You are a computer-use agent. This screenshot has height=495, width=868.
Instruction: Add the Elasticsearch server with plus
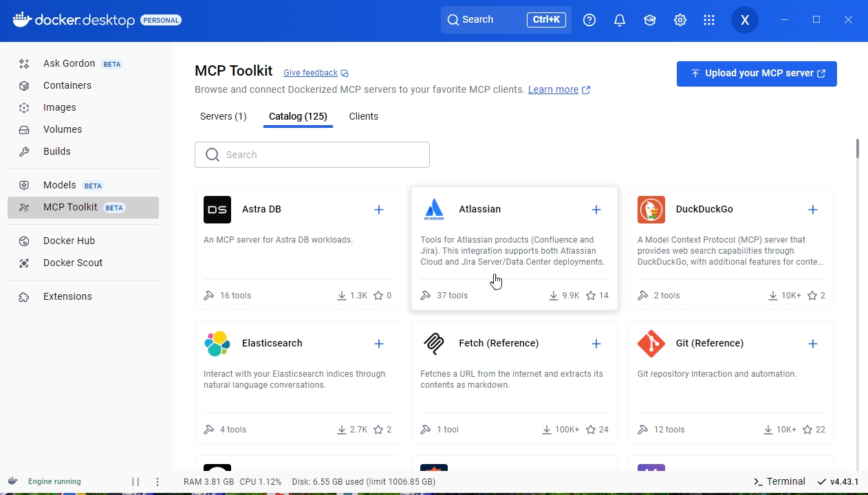pos(379,344)
